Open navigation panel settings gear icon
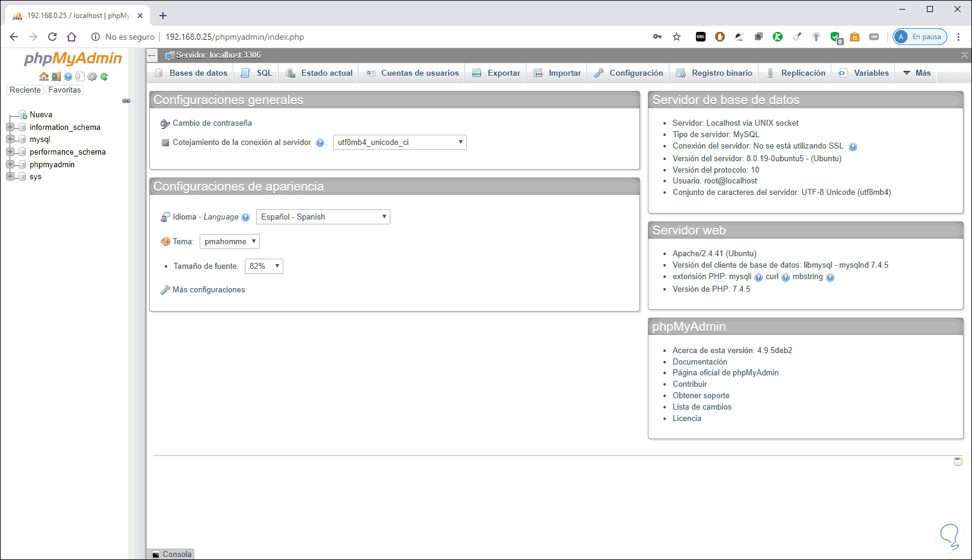 pos(92,76)
